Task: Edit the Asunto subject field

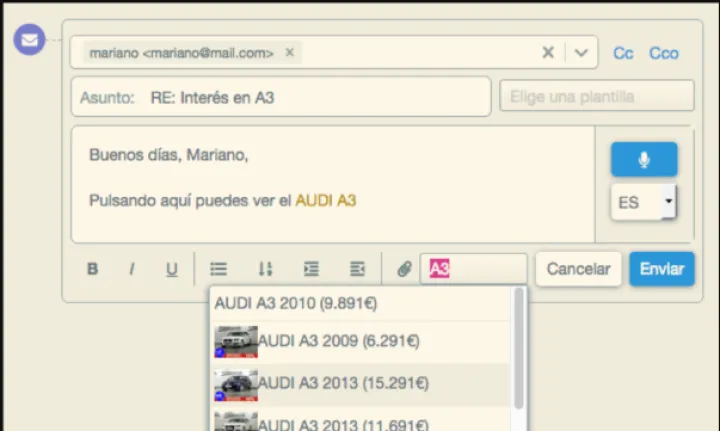Action: point(281,97)
